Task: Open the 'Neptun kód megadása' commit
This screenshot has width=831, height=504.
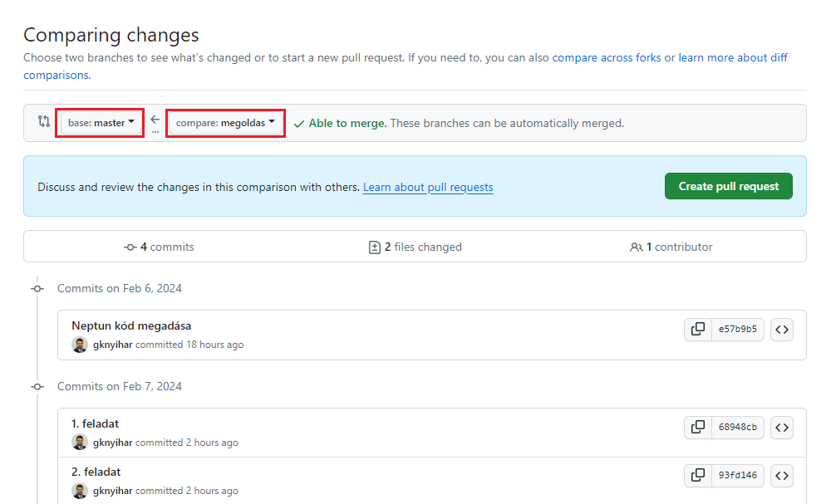Action: point(131,325)
